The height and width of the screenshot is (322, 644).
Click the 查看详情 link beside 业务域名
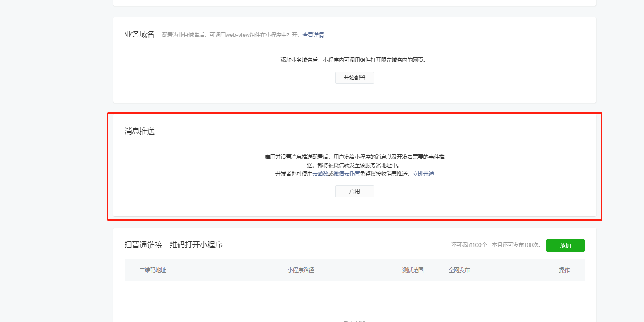(x=313, y=35)
